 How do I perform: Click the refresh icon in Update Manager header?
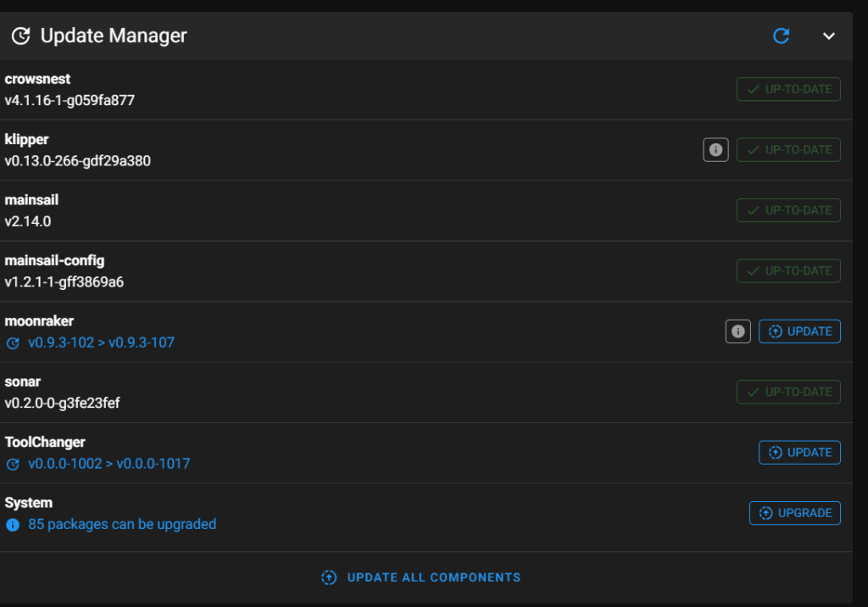pyautogui.click(x=782, y=36)
